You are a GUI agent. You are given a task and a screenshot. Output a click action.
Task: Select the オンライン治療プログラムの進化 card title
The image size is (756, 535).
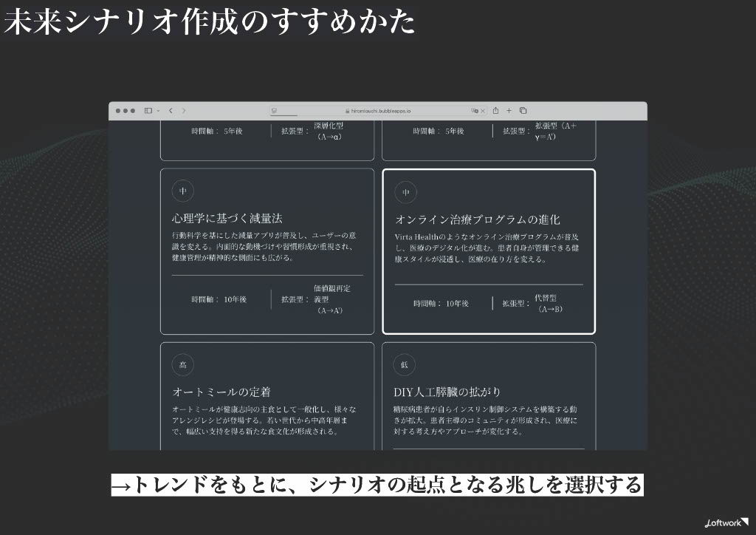[478, 219]
